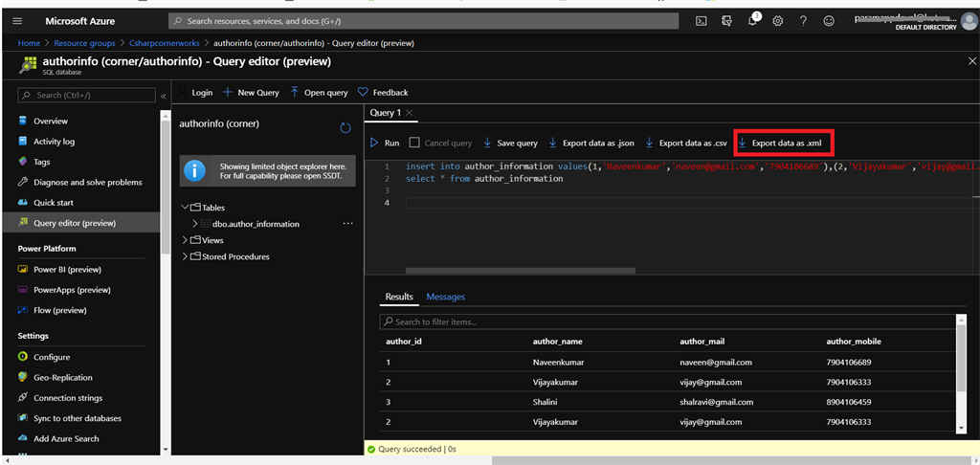Click the Azure search resources box
Viewport: 980px width, 465px height.
tap(423, 21)
